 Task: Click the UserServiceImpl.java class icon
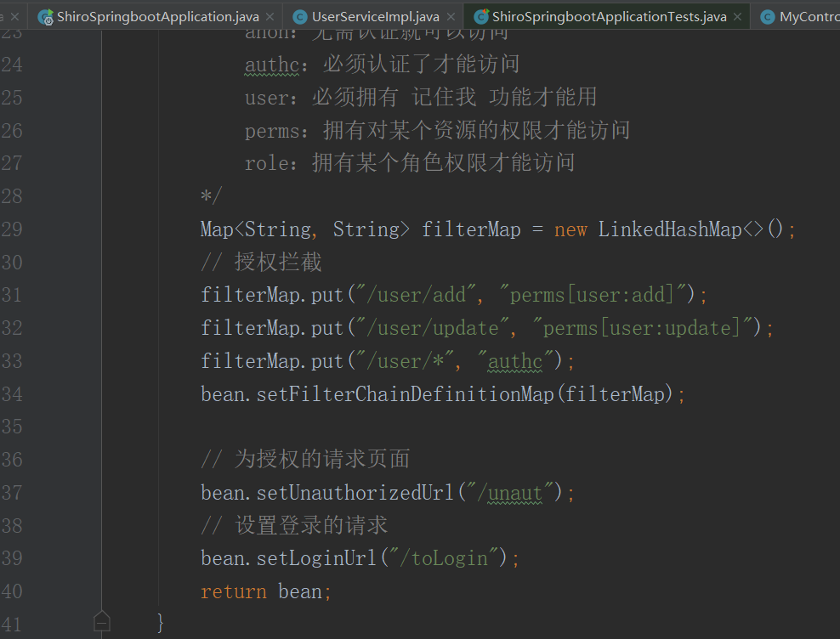299,16
